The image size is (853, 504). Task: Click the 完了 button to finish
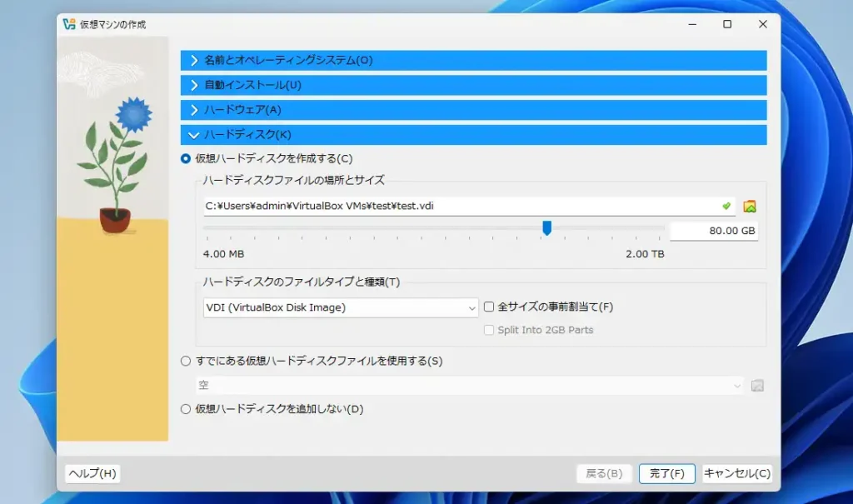pos(666,472)
